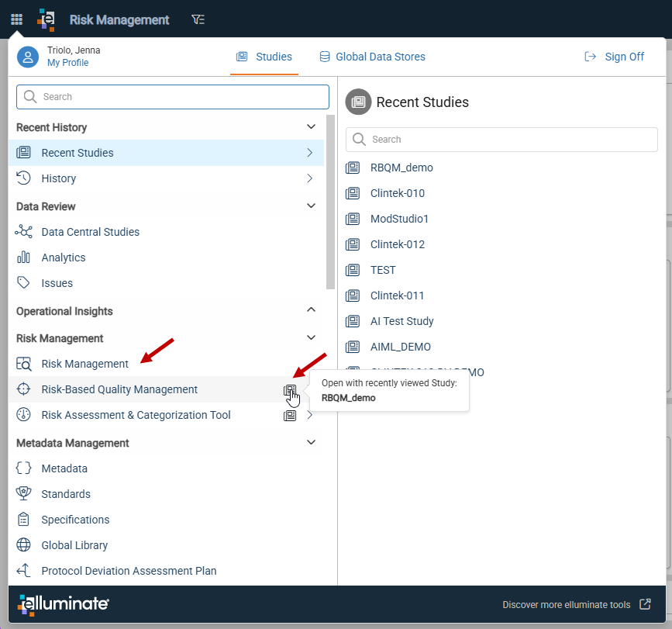The height and width of the screenshot is (629, 672).
Task: Click the elluminate footer logo
Action: 63,604
